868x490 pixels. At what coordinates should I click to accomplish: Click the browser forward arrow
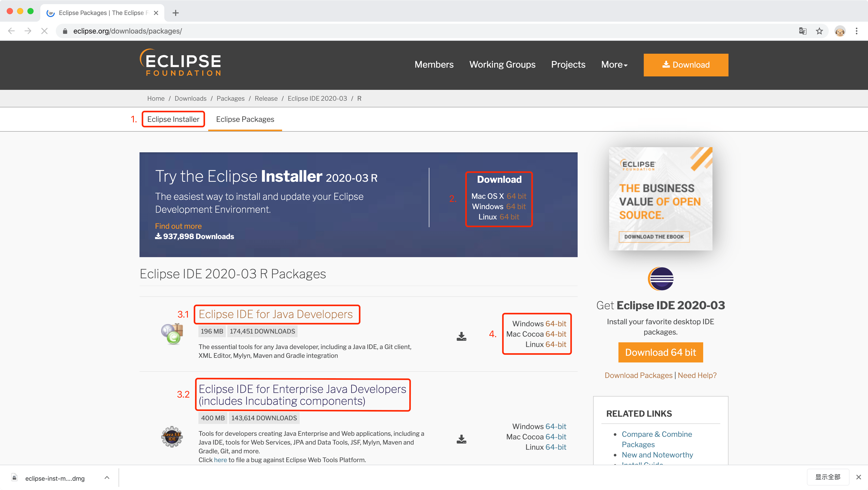coord(28,31)
